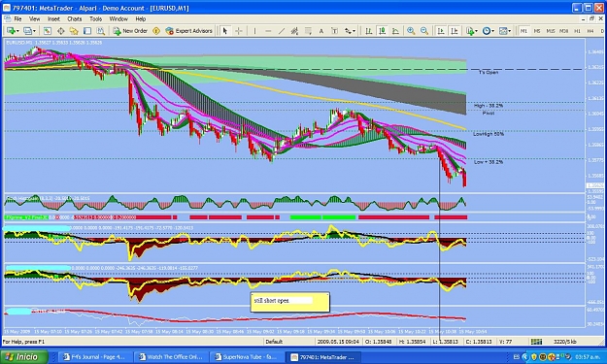Open the File menu

tap(17, 18)
